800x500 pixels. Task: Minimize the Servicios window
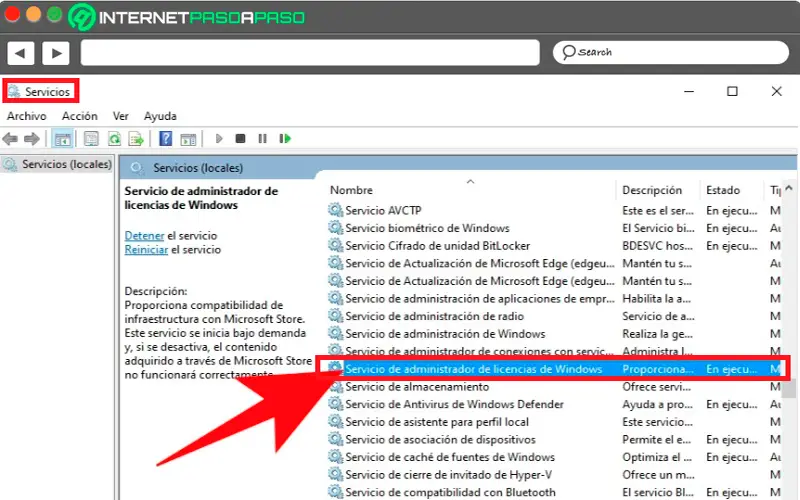(x=689, y=91)
